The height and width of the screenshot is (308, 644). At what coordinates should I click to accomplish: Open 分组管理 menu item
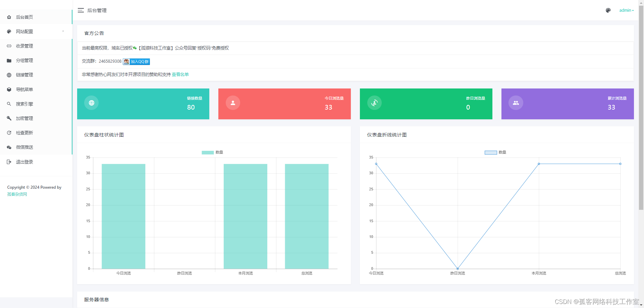(36, 61)
